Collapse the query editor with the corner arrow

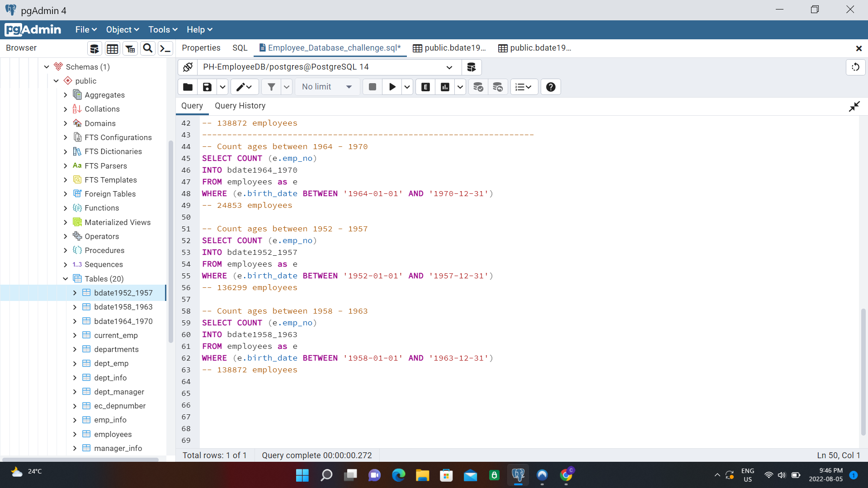click(854, 106)
